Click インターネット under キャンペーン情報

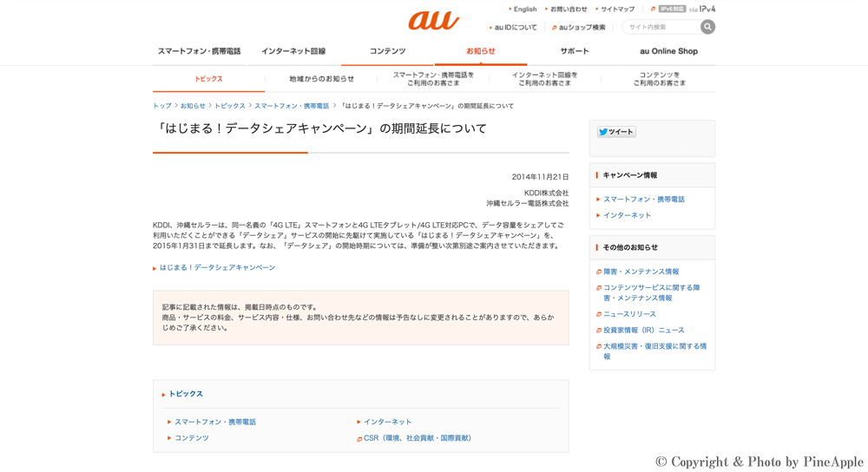tap(627, 215)
